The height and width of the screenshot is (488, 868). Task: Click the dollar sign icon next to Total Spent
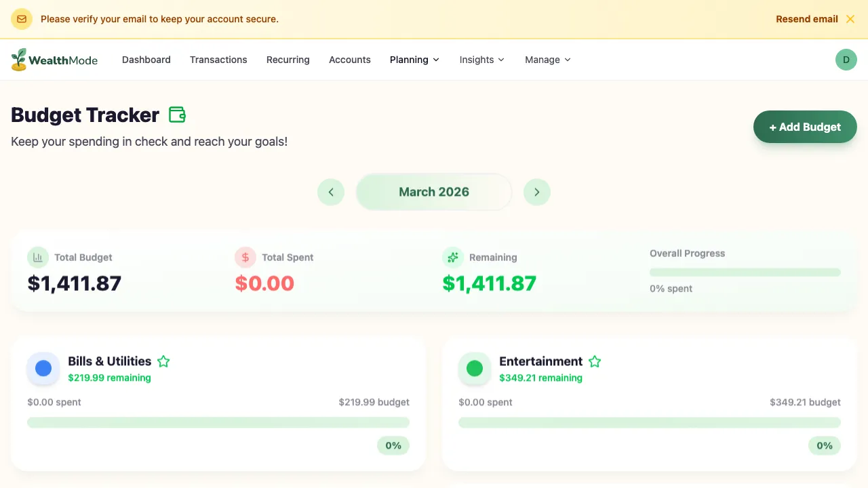pyautogui.click(x=245, y=257)
